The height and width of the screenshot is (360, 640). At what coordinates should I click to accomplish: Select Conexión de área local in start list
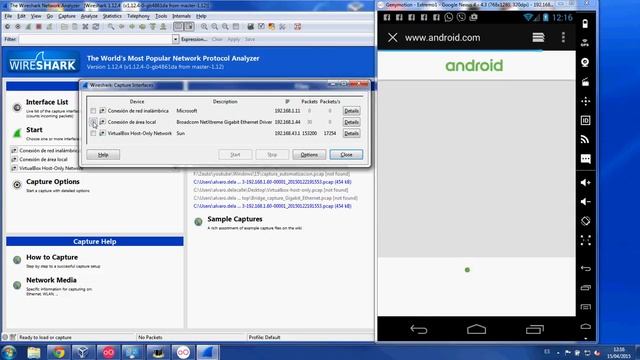click(x=43, y=160)
